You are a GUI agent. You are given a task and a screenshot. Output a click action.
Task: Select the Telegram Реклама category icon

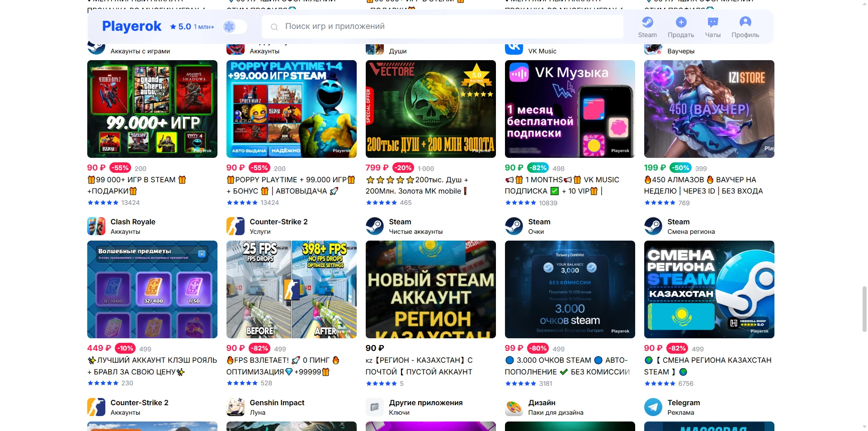click(x=653, y=407)
